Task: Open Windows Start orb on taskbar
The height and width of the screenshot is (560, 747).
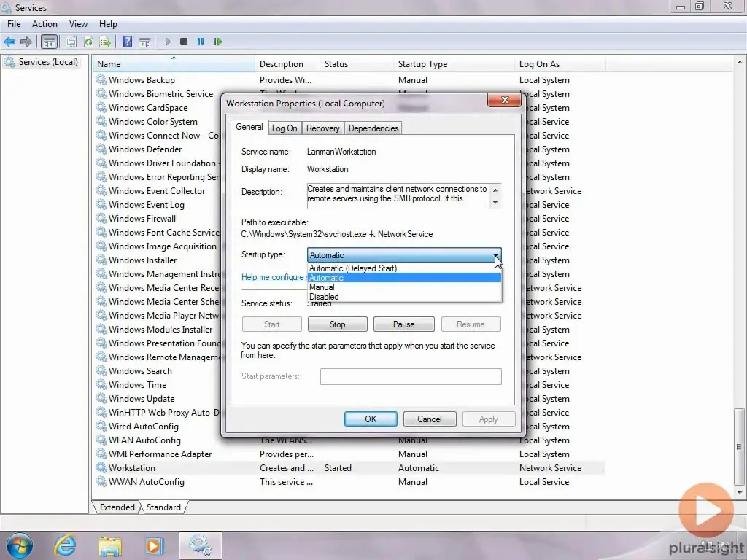Action: 20,545
